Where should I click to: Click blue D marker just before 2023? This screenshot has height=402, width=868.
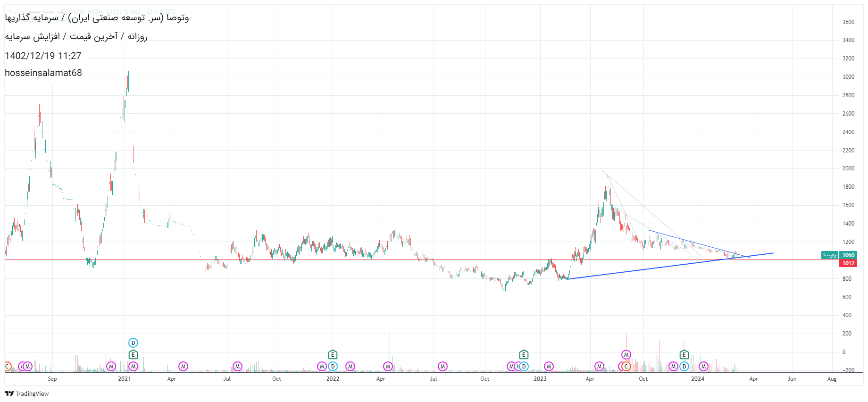click(524, 367)
